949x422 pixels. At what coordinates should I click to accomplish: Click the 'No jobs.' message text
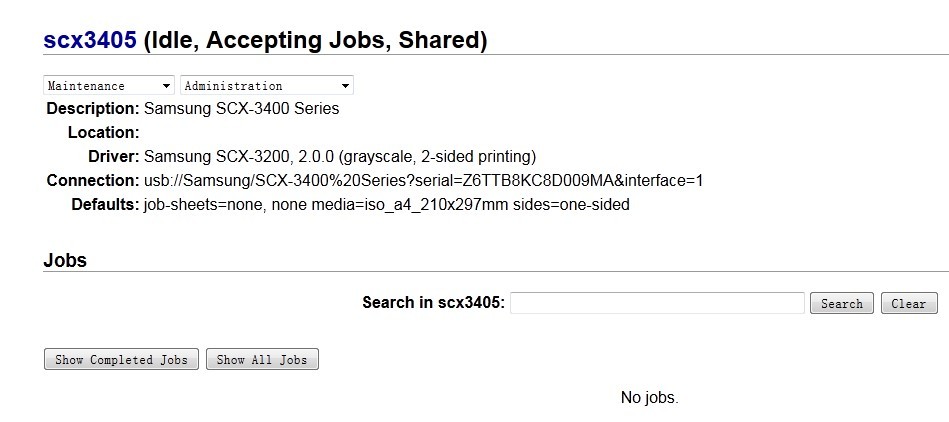point(649,397)
